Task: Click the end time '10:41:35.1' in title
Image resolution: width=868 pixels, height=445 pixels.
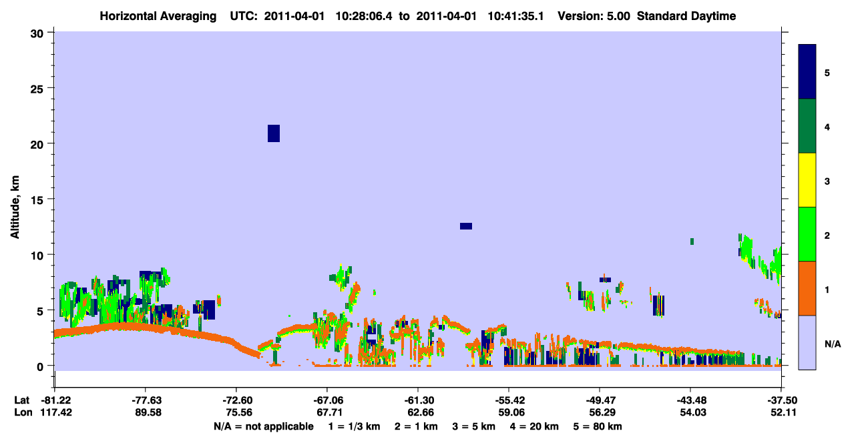Action: [516, 16]
